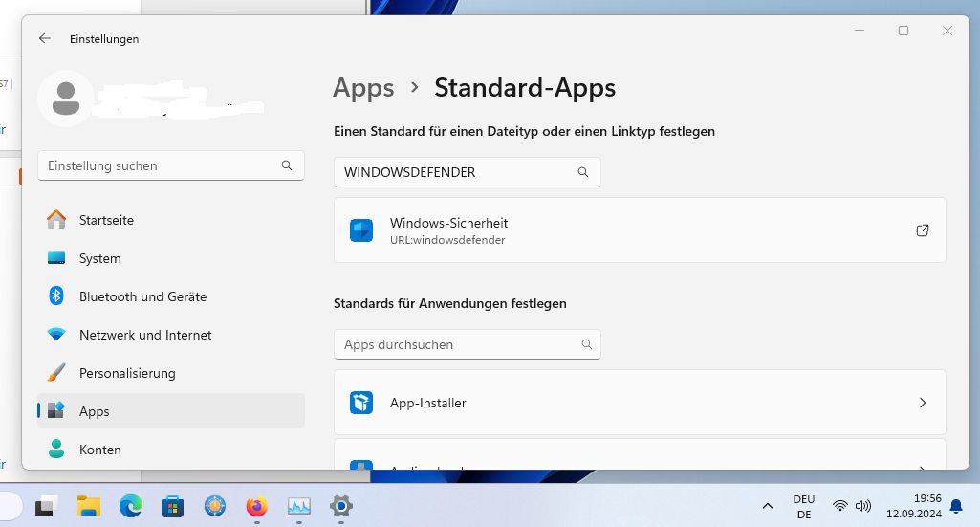Open Firefox from the taskbar
The width and height of the screenshot is (980, 527).
tap(257, 506)
